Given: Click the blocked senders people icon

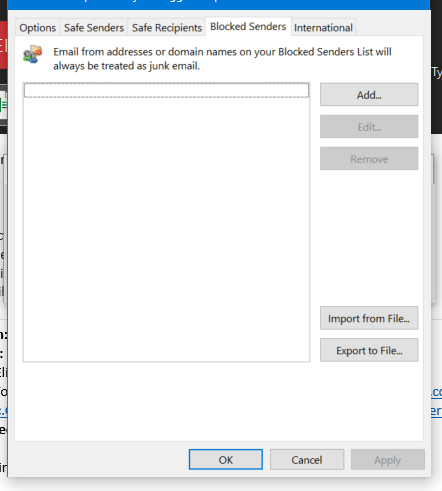Looking at the screenshot, I should tap(33, 54).
